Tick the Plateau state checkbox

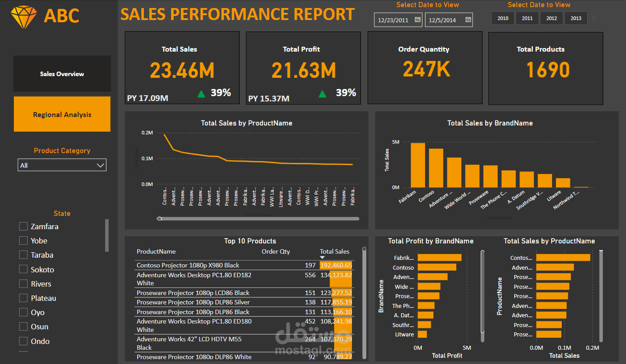[24, 298]
